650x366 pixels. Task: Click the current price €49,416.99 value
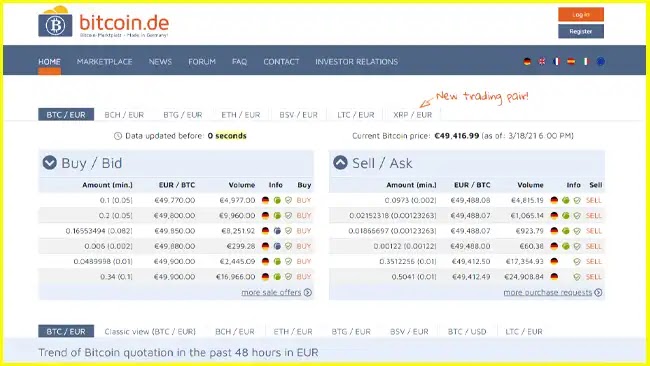456,136
